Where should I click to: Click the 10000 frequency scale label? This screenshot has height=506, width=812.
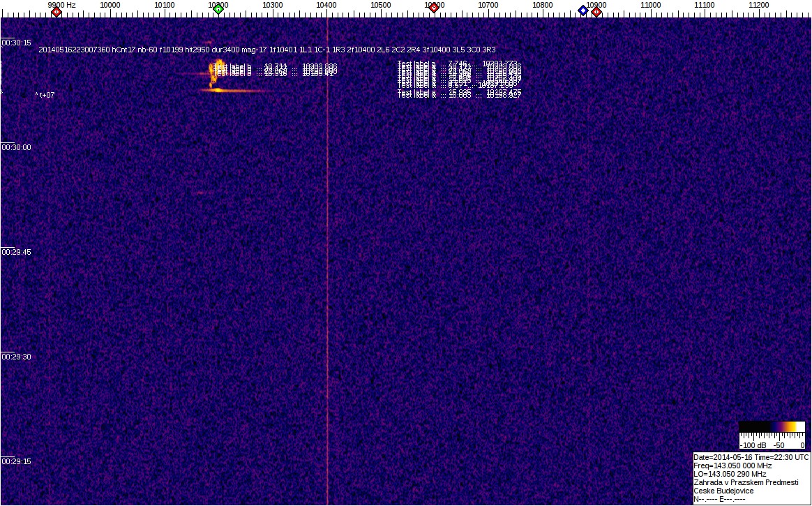pos(110,5)
